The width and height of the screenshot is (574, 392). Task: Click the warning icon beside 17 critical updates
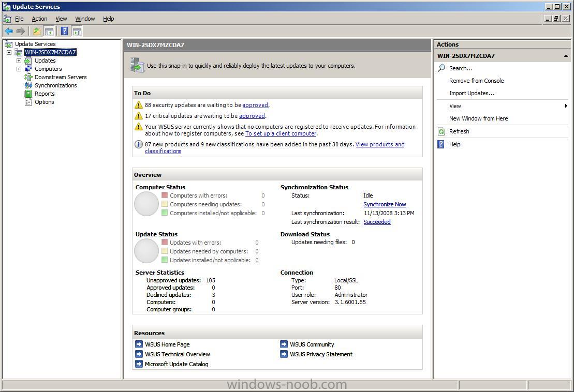pos(138,116)
